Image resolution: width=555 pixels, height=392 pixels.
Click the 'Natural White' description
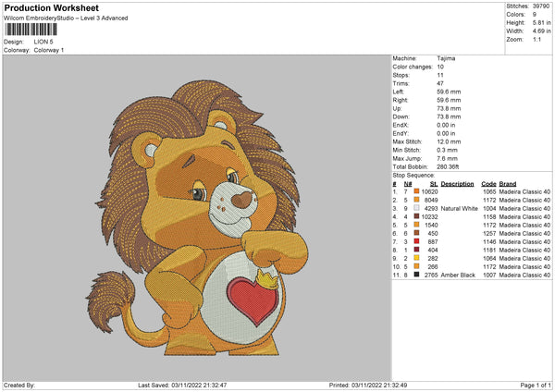460,208
